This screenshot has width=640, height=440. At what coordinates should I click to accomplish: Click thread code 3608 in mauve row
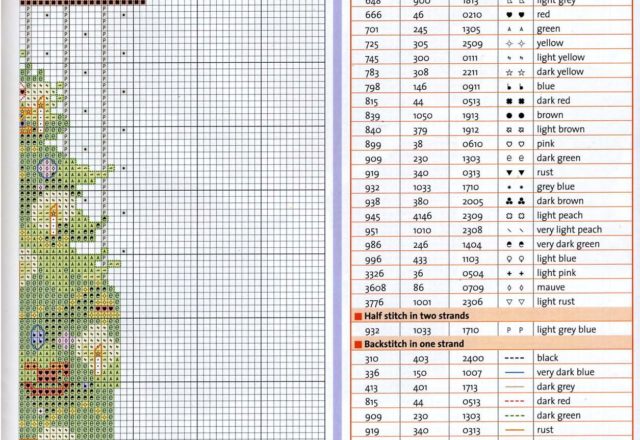coord(373,287)
